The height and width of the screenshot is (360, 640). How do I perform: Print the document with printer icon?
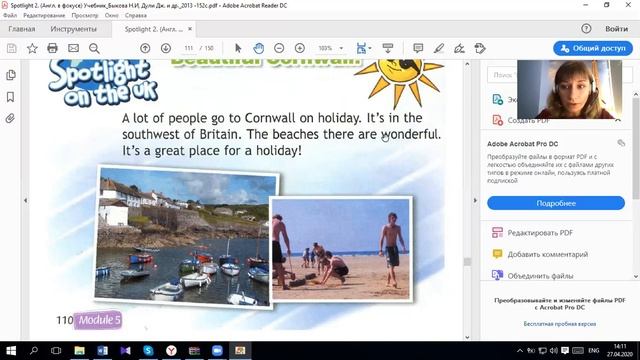[x=52, y=48]
